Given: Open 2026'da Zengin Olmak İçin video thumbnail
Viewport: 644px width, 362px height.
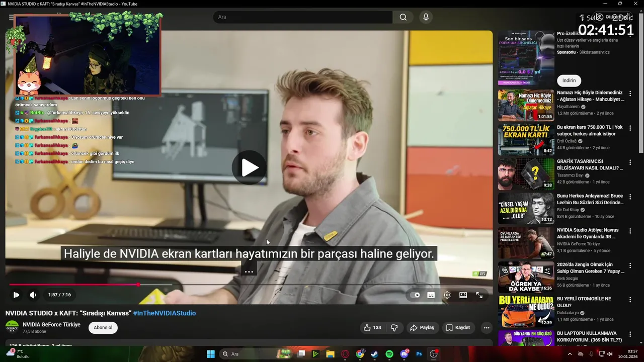Looking at the screenshot, I should [x=526, y=277].
